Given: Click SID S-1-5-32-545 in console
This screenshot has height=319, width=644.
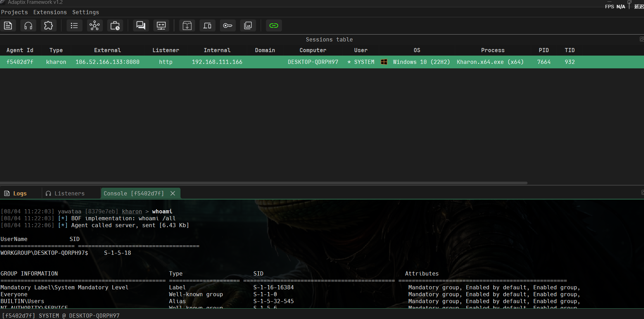Looking at the screenshot, I should click(x=273, y=301).
